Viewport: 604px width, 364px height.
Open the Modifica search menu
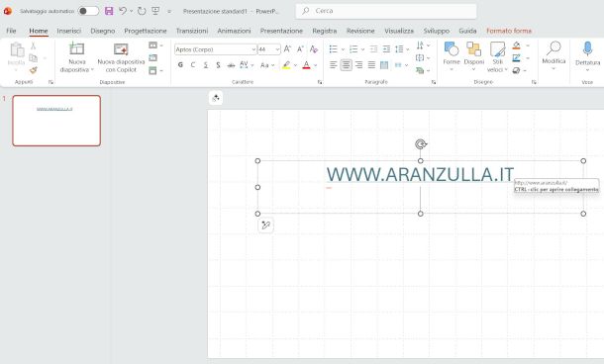pos(554,55)
